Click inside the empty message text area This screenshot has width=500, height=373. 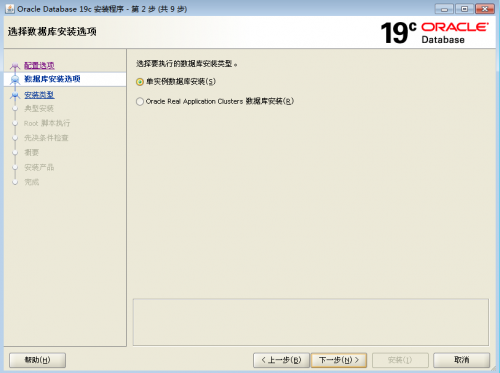(311, 322)
